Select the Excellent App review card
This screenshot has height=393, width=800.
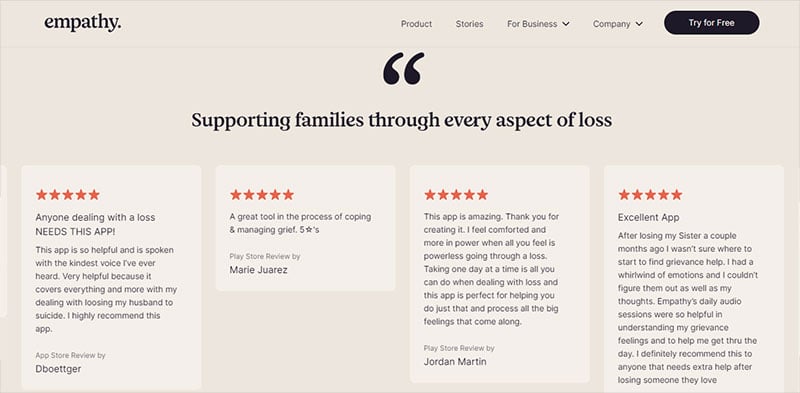694,279
